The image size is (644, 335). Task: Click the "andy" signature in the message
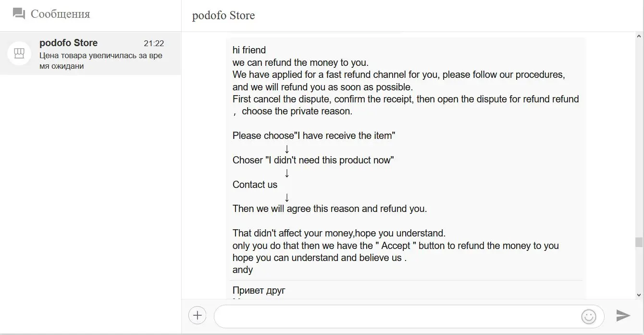click(243, 270)
